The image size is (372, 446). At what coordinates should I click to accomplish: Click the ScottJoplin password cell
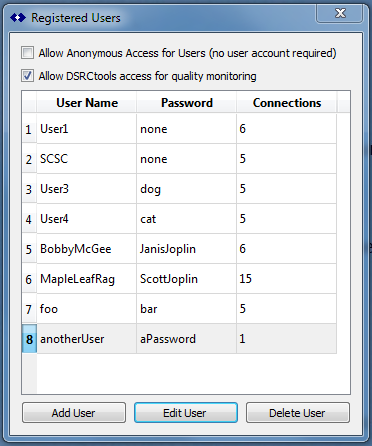pos(187,279)
